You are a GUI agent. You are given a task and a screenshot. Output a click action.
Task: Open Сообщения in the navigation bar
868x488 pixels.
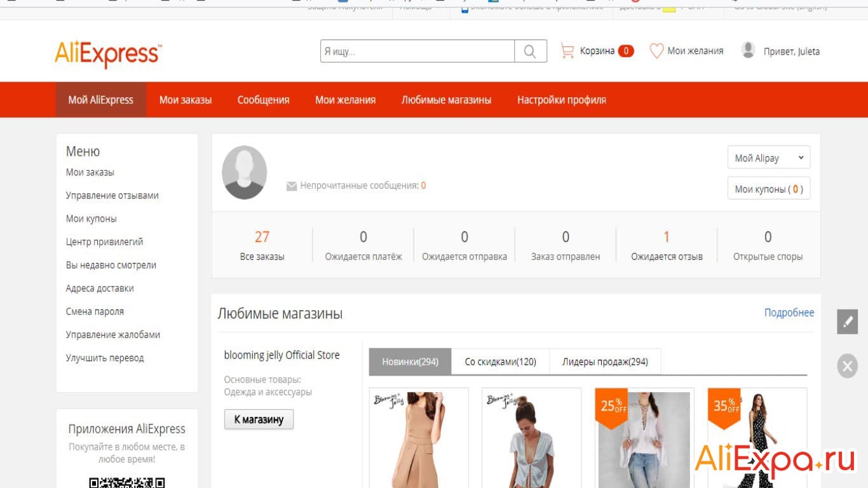coord(263,100)
